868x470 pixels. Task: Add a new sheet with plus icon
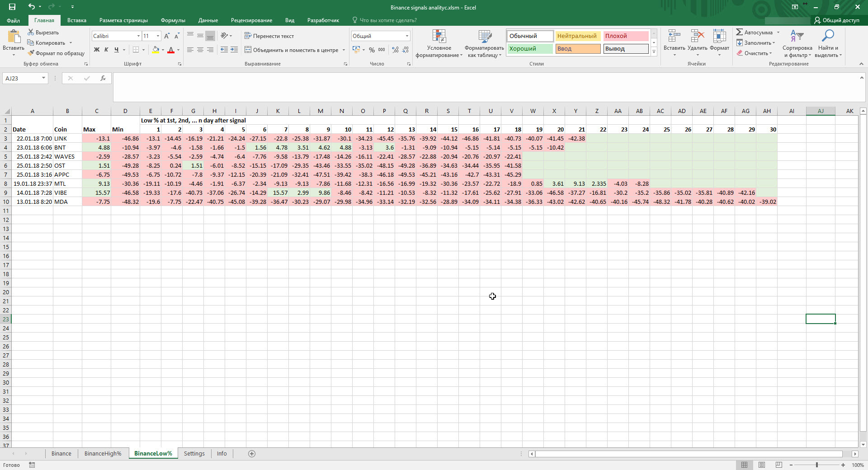(x=252, y=454)
